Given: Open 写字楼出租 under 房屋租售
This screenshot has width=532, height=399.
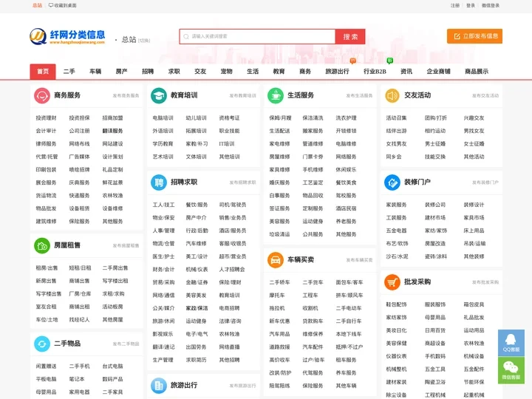Looking at the screenshot, I should [115, 281].
